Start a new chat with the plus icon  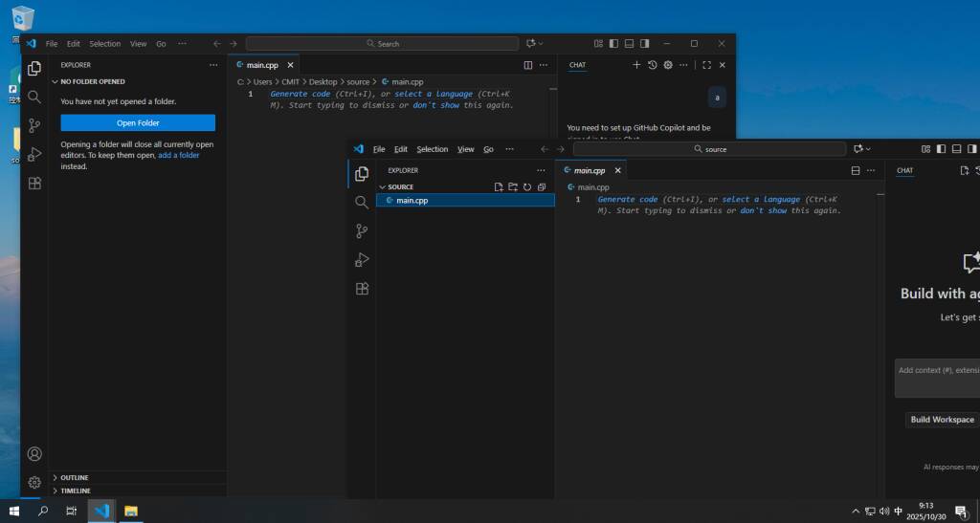point(637,65)
